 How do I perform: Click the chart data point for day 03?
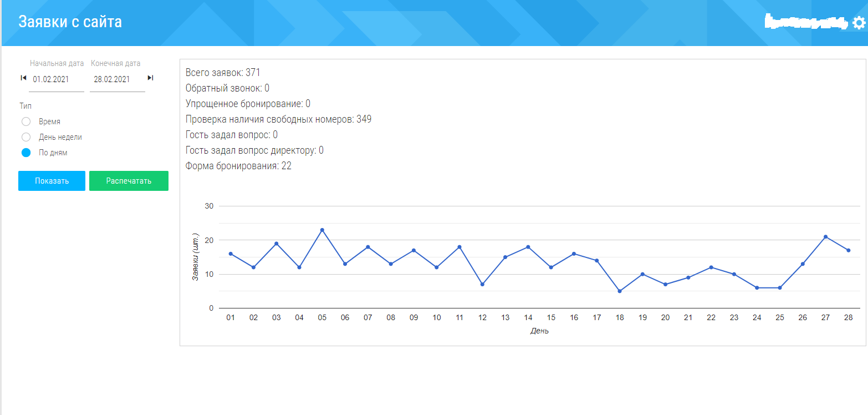click(x=277, y=244)
